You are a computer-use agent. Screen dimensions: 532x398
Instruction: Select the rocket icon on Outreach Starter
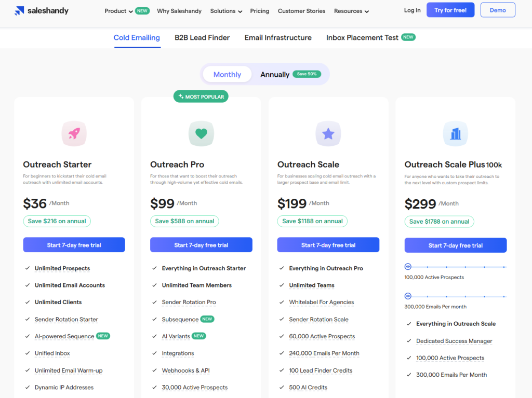[x=74, y=133]
